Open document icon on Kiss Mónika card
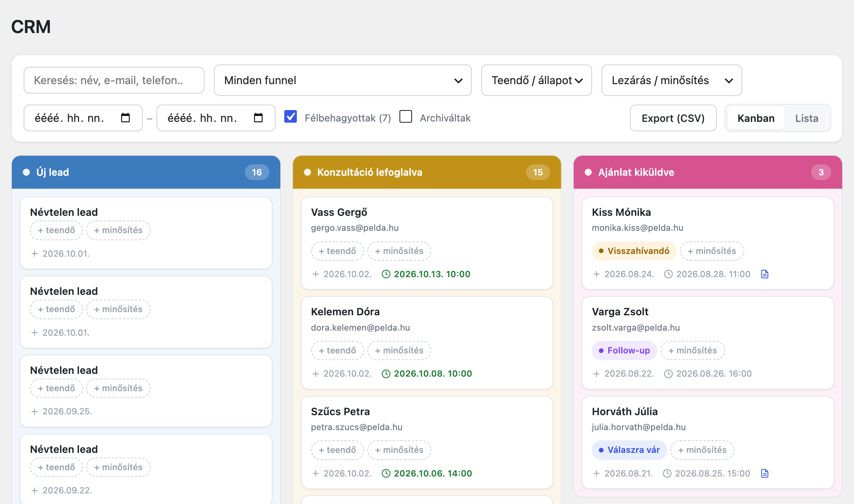Screen dimensions: 854x504 pos(765,274)
